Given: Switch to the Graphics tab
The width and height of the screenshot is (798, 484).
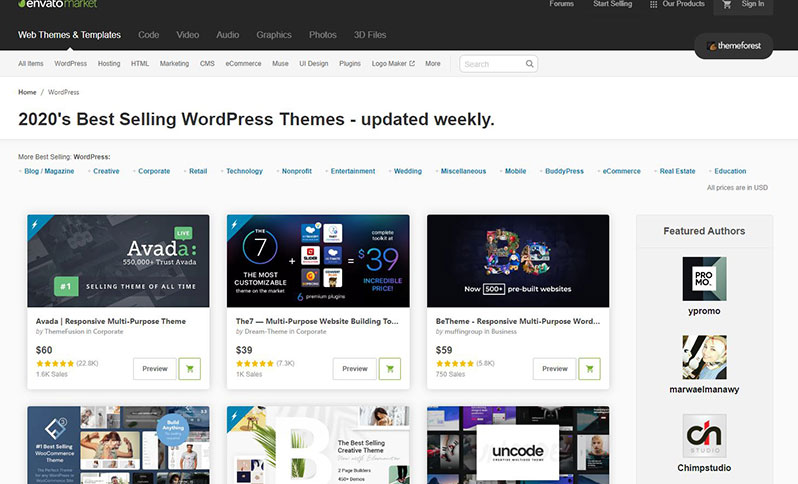Looking at the screenshot, I should tap(274, 35).
